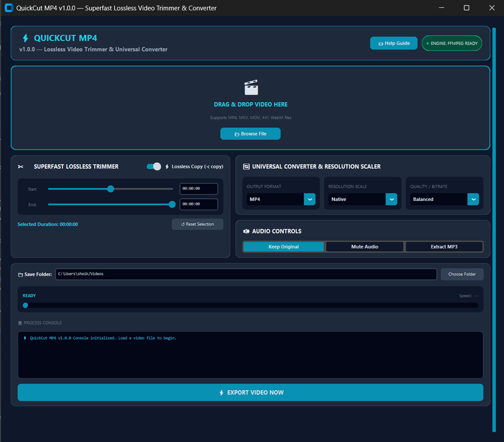
Task: Click the Process Console icon
Action: coord(20,323)
